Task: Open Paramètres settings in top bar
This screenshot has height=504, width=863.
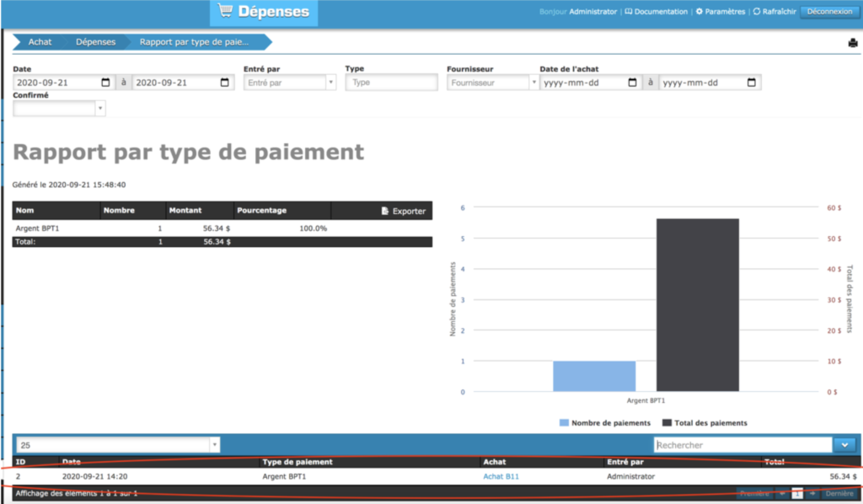Action: [x=720, y=12]
